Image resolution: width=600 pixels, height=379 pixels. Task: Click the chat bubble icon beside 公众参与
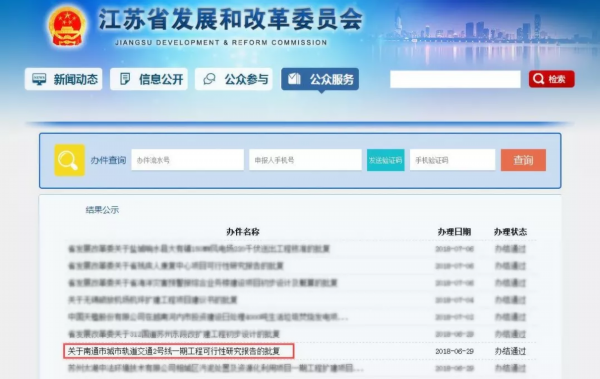(x=209, y=79)
